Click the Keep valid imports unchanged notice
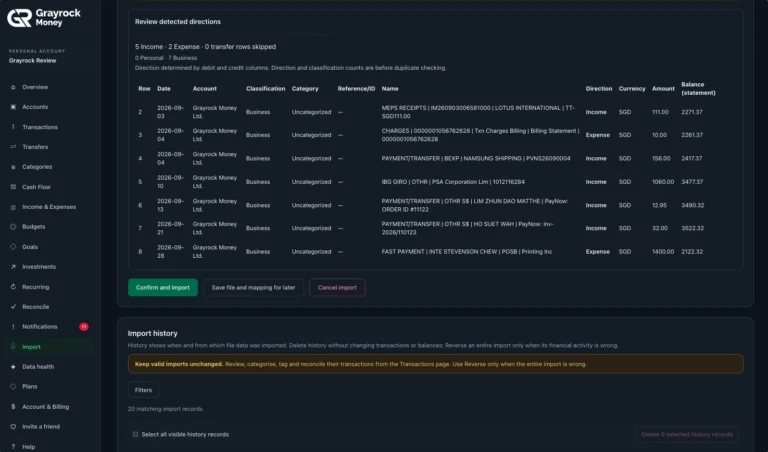768x452 pixels. click(435, 364)
